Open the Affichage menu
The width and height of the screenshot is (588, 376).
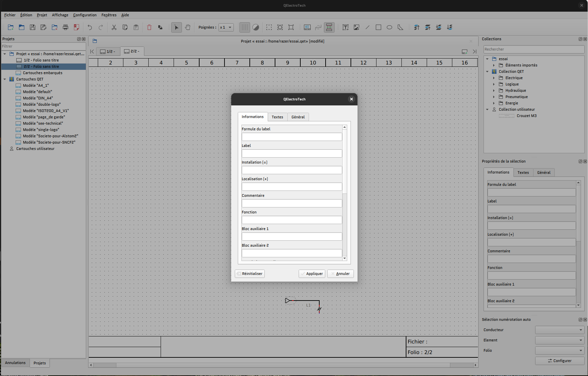[60, 15]
